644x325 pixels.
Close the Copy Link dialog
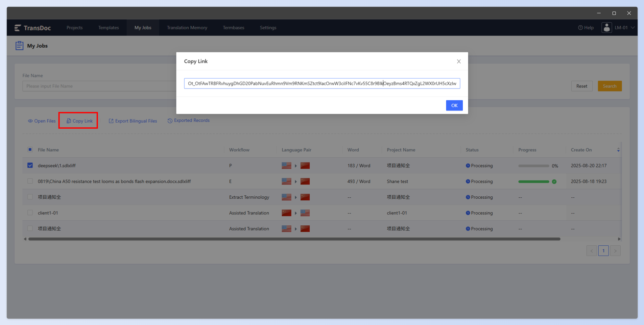click(459, 62)
